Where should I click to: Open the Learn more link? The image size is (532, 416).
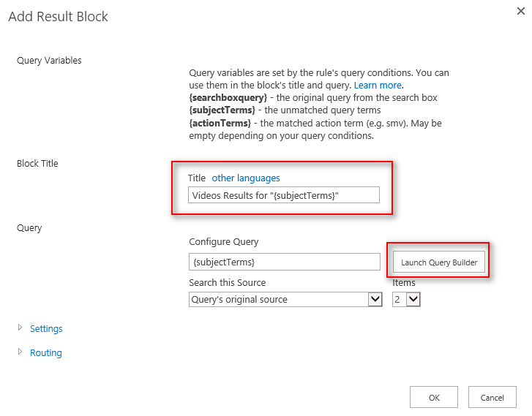378,86
